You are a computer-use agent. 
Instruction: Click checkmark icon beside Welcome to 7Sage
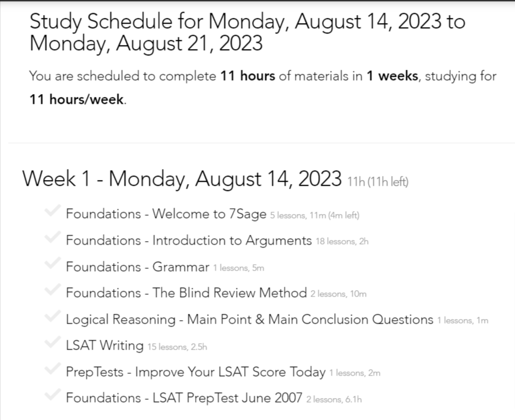coord(53,212)
